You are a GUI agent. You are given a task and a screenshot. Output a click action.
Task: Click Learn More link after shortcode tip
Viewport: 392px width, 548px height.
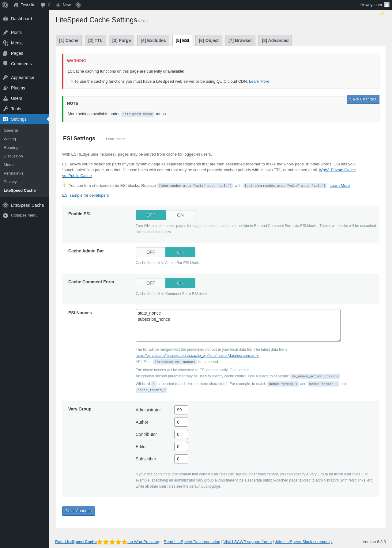click(340, 186)
